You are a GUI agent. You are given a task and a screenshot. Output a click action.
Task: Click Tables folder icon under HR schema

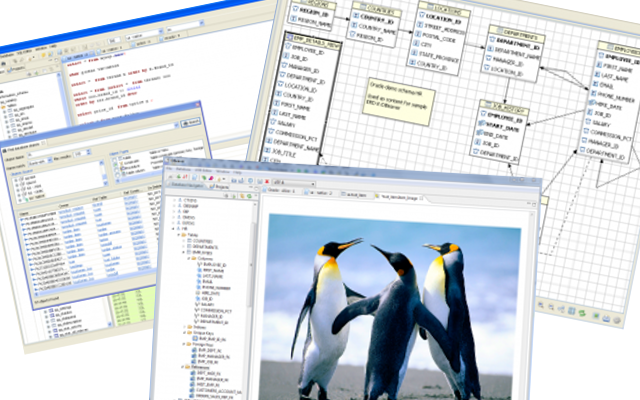[184, 235]
